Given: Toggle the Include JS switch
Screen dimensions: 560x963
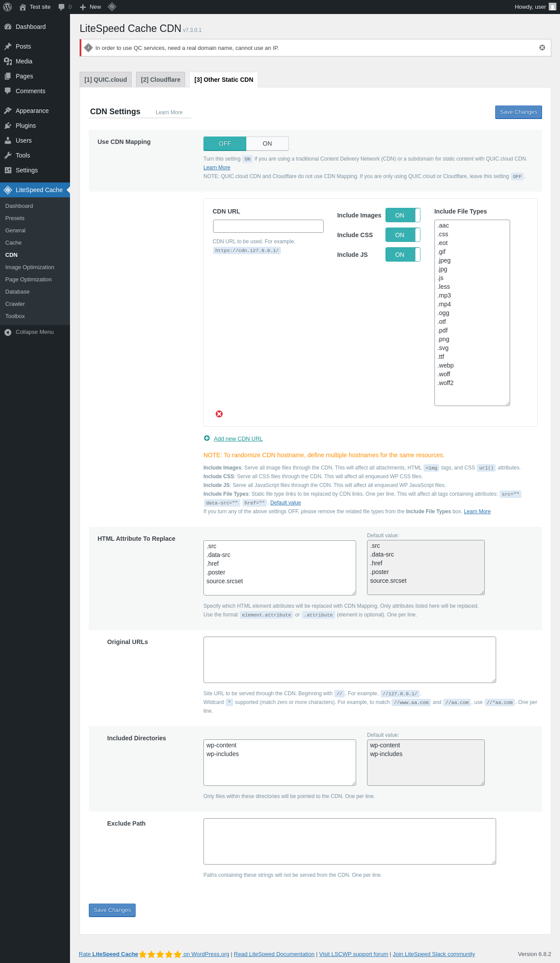Looking at the screenshot, I should point(403,255).
